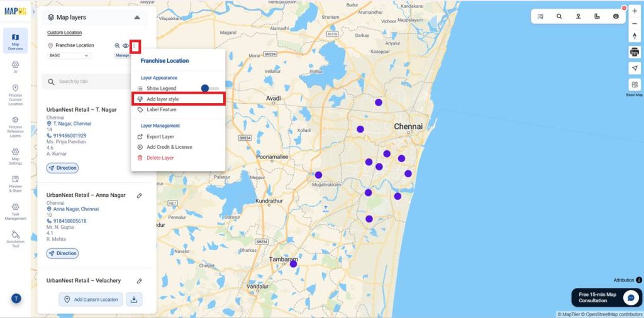Viewport: 644px width, 318px height.
Task: Open the Base Map selector
Action: 634,85
